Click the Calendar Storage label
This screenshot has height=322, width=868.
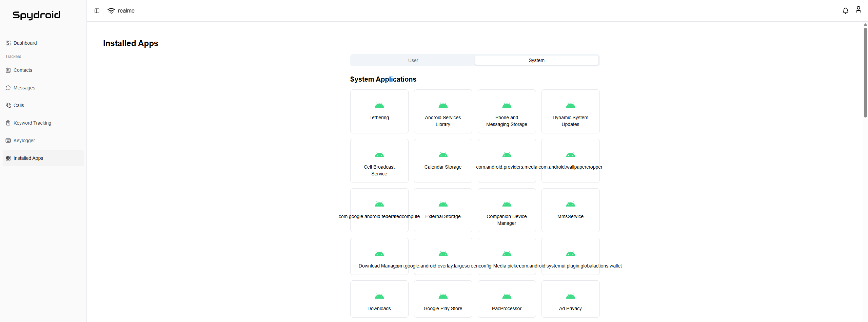click(x=443, y=167)
